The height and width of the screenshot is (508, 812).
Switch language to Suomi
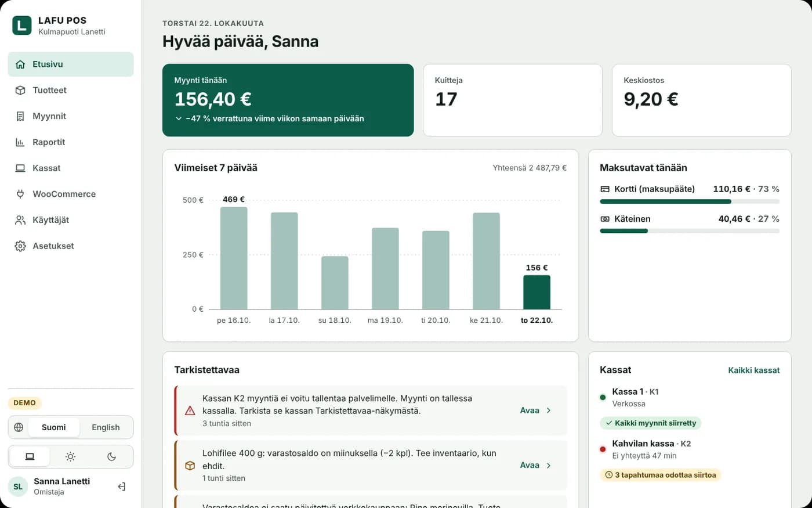click(x=53, y=427)
